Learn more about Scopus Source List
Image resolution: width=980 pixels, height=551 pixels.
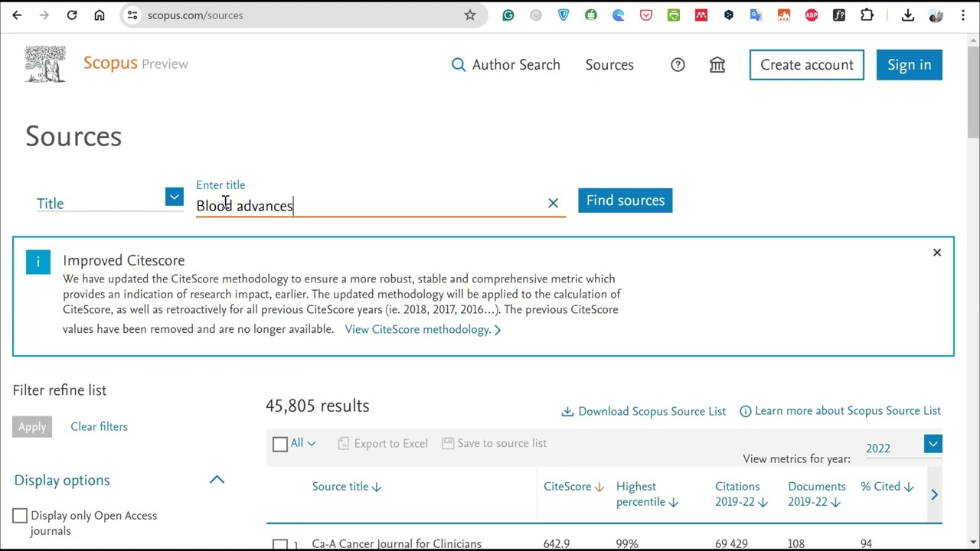pyautogui.click(x=841, y=411)
